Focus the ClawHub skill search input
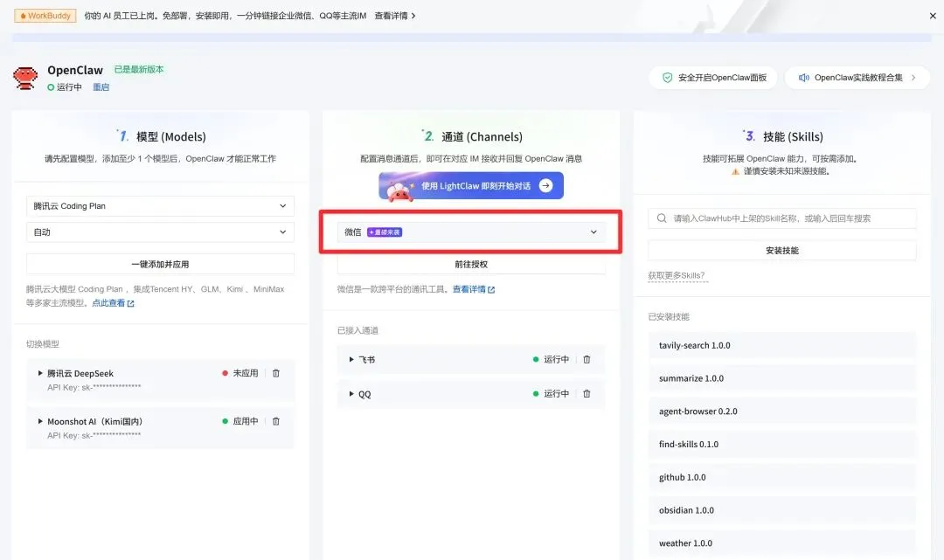 tap(782, 218)
